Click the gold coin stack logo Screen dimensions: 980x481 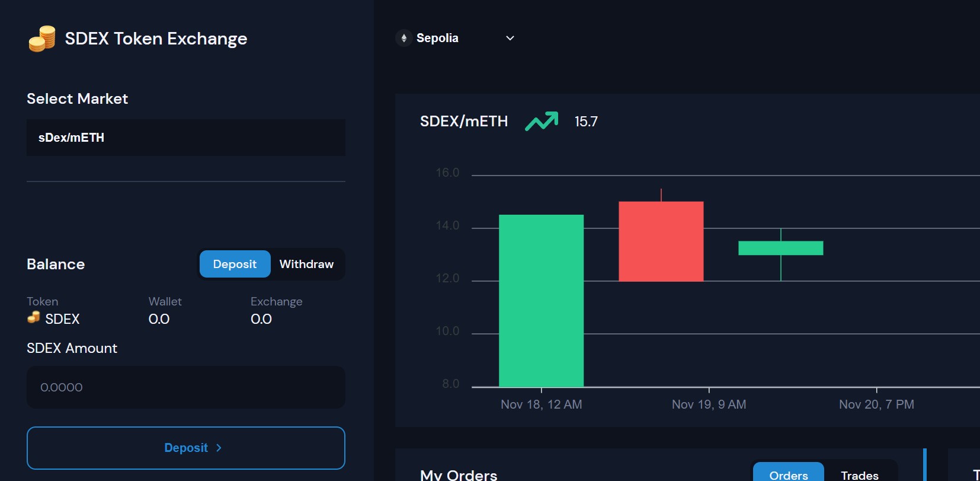pyautogui.click(x=42, y=39)
